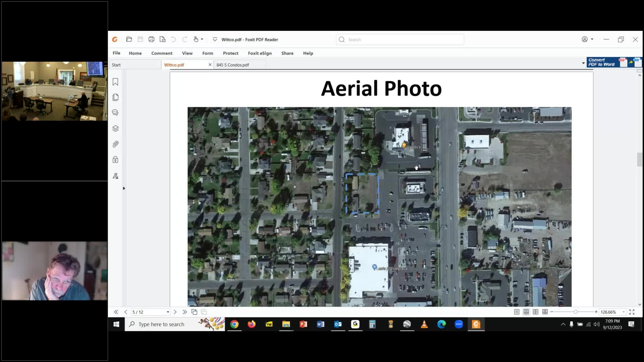This screenshot has height=362, width=644.
Task: Click in the top Search field
Action: click(x=402, y=40)
